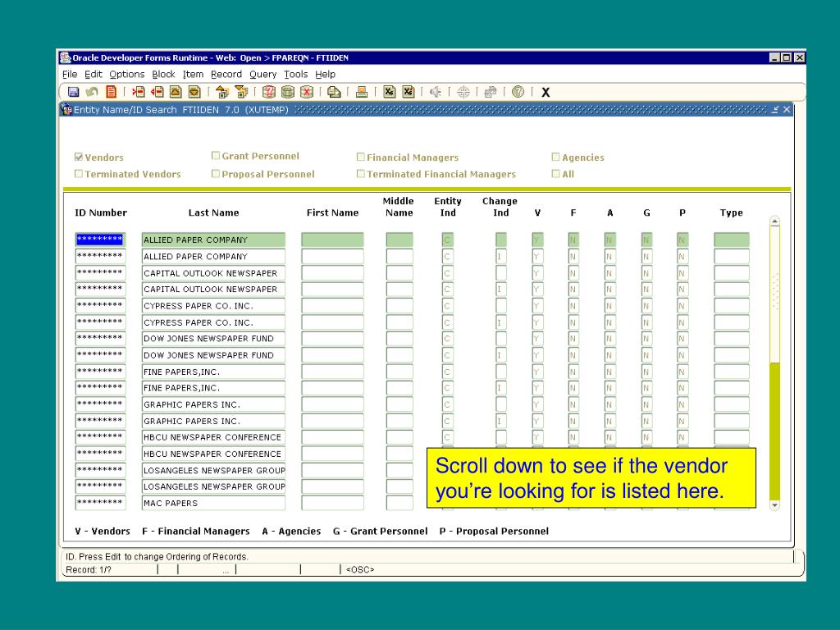Click the Execute Query toolbar icon
840x630 pixels.
[288, 92]
